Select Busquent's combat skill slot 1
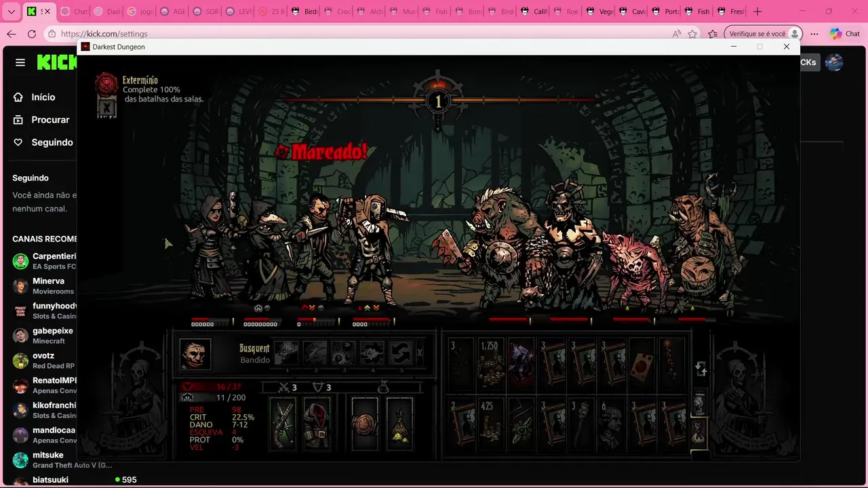The image size is (868, 488). [286, 353]
